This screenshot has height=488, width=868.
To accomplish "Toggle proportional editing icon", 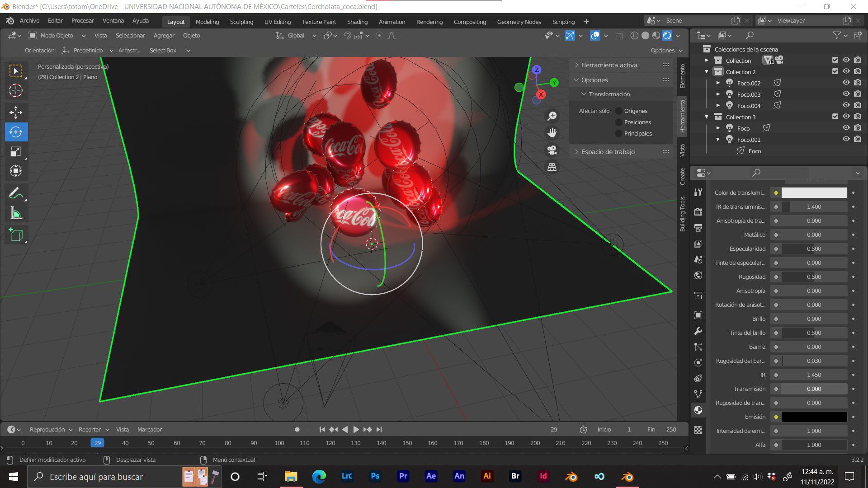I will click(379, 35).
